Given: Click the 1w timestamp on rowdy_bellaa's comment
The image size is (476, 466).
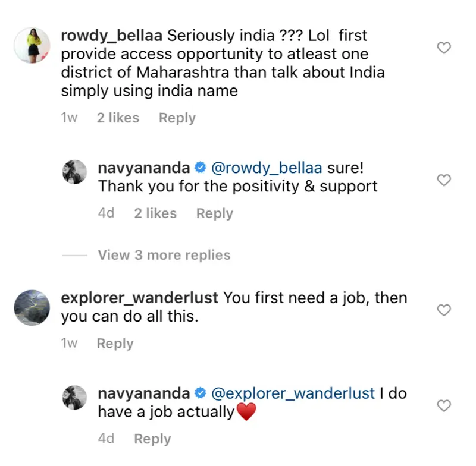Looking at the screenshot, I should pyautogui.click(x=69, y=118).
